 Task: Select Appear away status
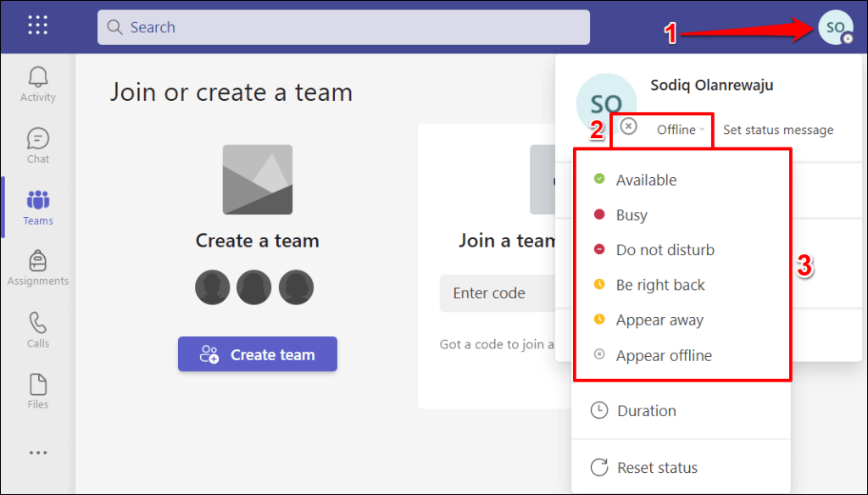pos(659,320)
